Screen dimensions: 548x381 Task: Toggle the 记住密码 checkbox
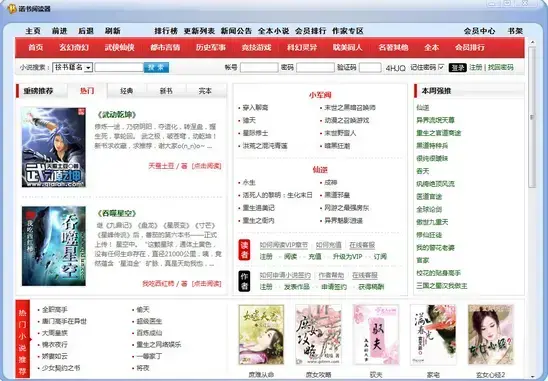click(441, 67)
